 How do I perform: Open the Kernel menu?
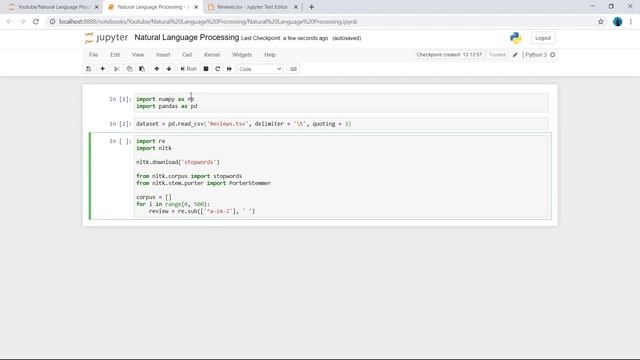(x=212, y=55)
